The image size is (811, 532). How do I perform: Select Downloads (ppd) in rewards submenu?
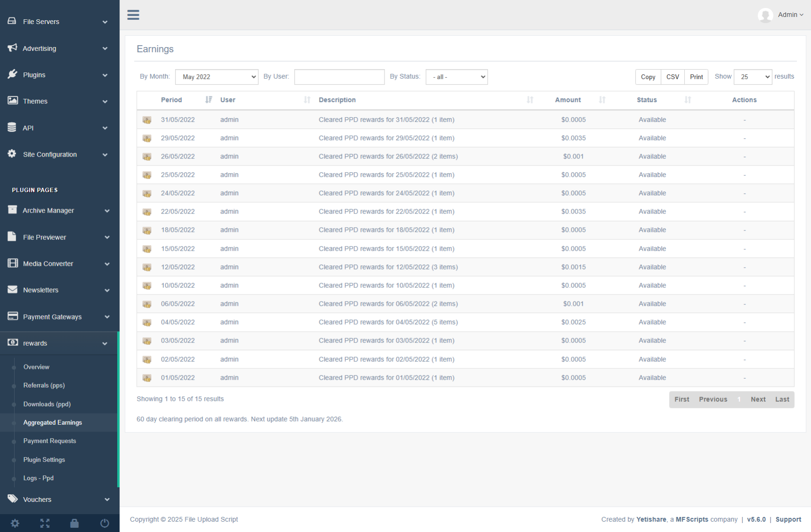point(47,404)
